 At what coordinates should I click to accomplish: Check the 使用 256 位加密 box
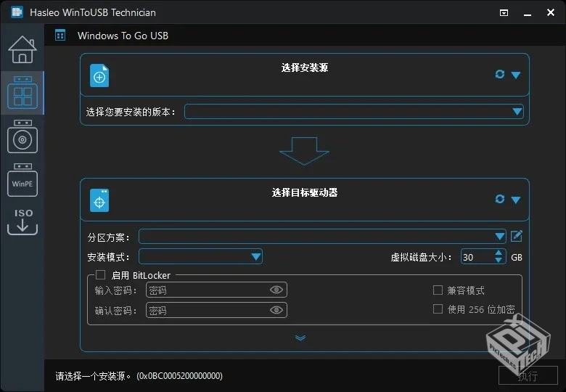(x=438, y=309)
